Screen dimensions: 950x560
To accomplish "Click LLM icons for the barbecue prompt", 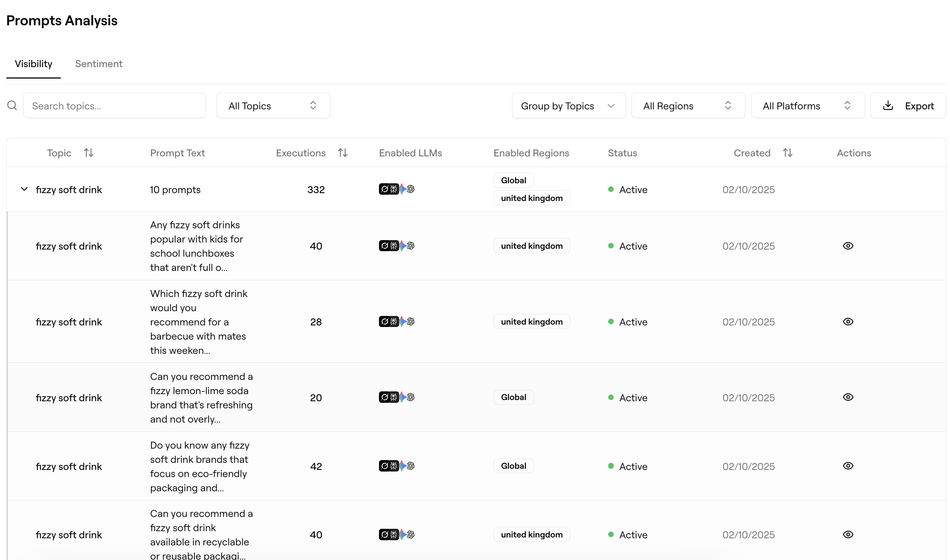I will (396, 322).
